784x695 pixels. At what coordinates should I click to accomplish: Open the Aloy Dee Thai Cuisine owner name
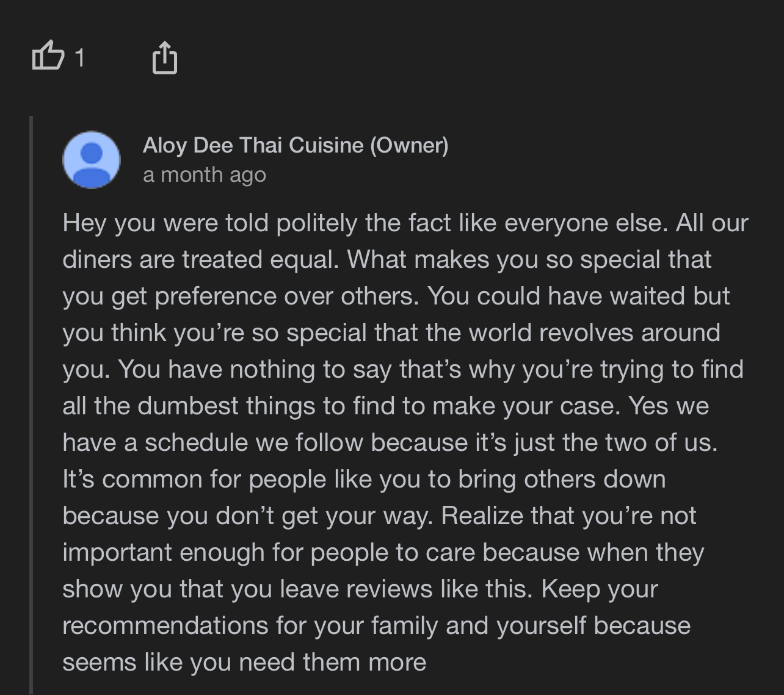[253, 145]
